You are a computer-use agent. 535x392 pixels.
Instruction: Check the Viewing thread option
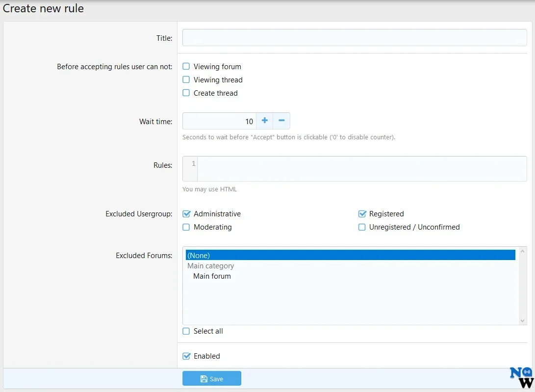(186, 80)
